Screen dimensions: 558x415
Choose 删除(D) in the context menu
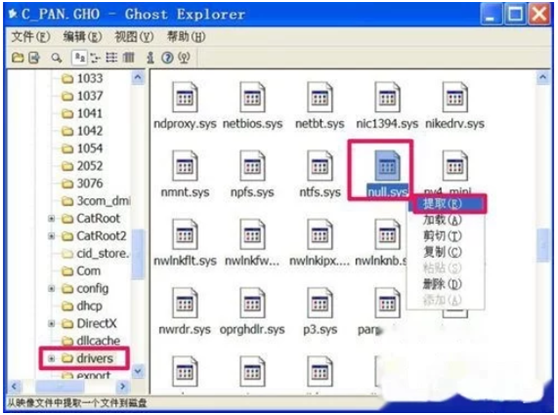pyautogui.click(x=442, y=284)
